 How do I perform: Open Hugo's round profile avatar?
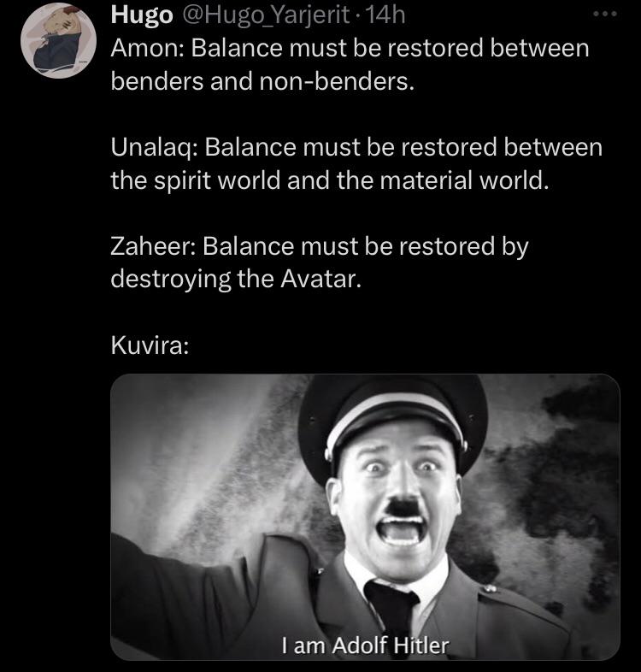(58, 41)
